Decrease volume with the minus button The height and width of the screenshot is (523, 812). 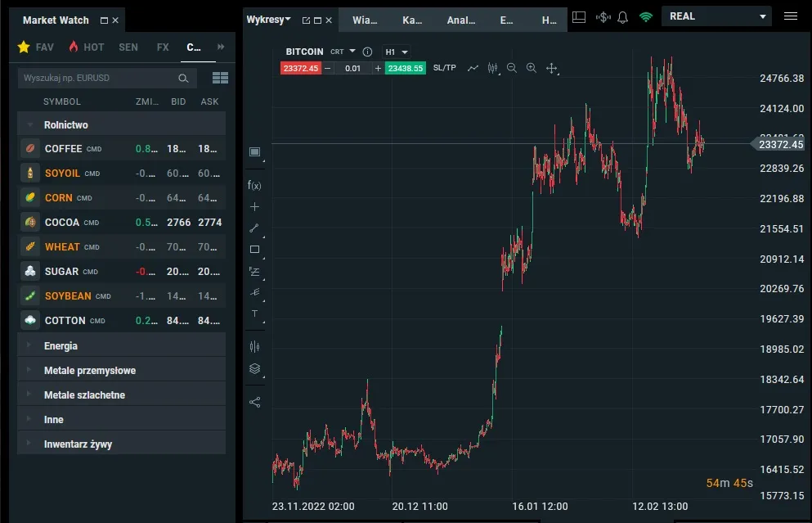pos(327,68)
